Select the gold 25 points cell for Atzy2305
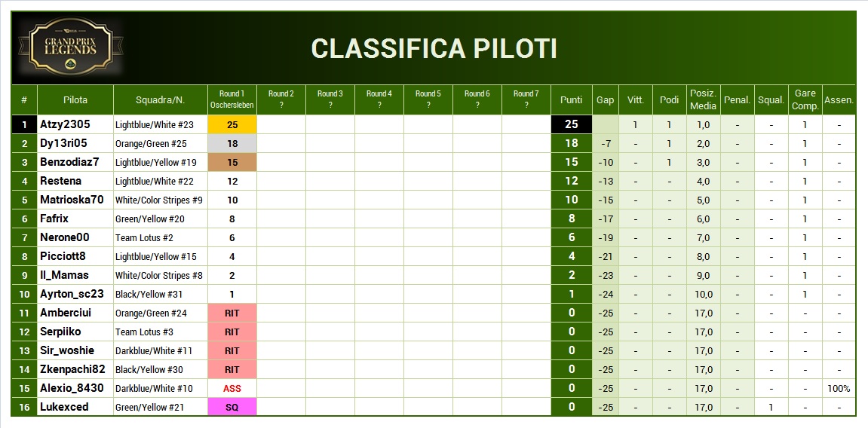 pos(232,125)
